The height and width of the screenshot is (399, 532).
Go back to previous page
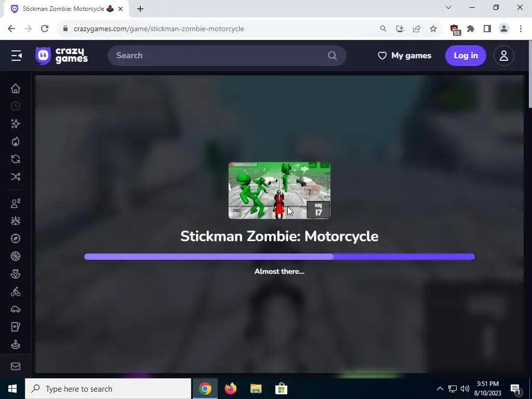point(11,29)
